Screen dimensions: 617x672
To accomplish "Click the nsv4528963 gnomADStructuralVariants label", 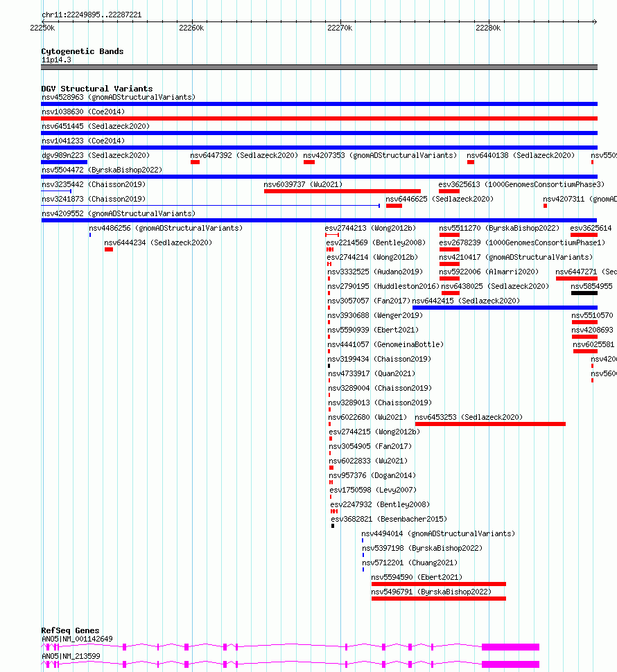I will pyautogui.click(x=119, y=97).
